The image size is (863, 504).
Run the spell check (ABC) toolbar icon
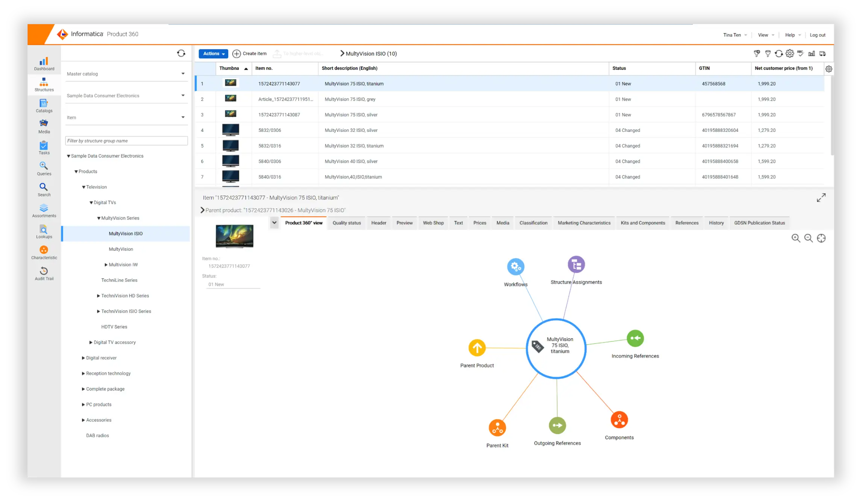[800, 53]
